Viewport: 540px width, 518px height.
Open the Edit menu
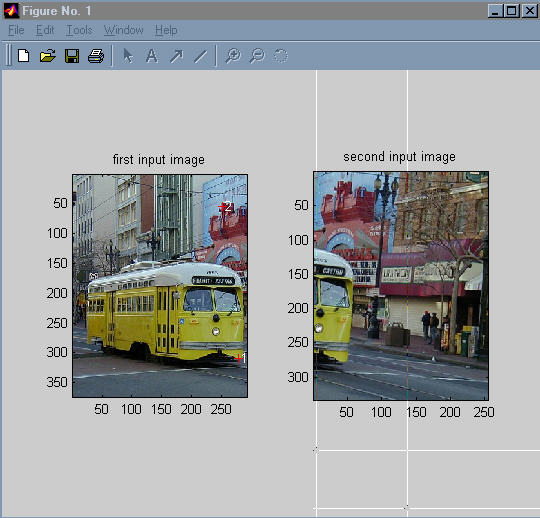click(x=45, y=30)
